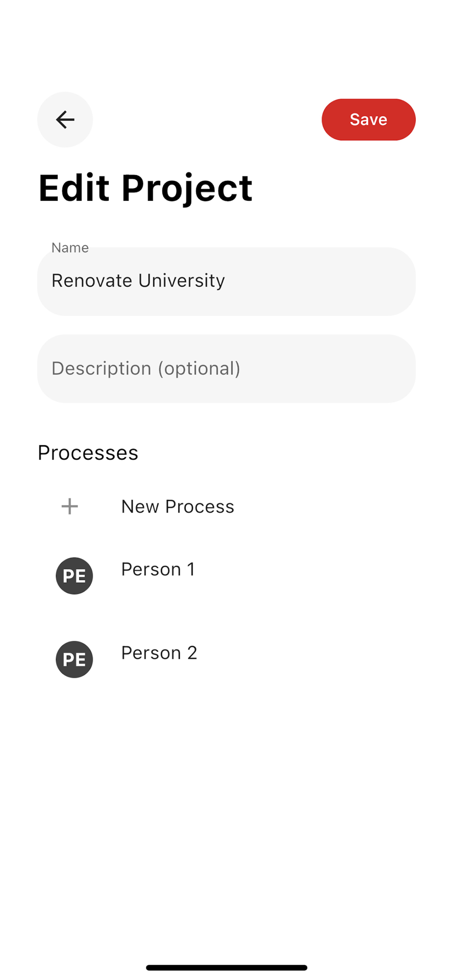The height and width of the screenshot is (980, 453).
Task: Click the word Edit in the page title
Action: pos(74,188)
